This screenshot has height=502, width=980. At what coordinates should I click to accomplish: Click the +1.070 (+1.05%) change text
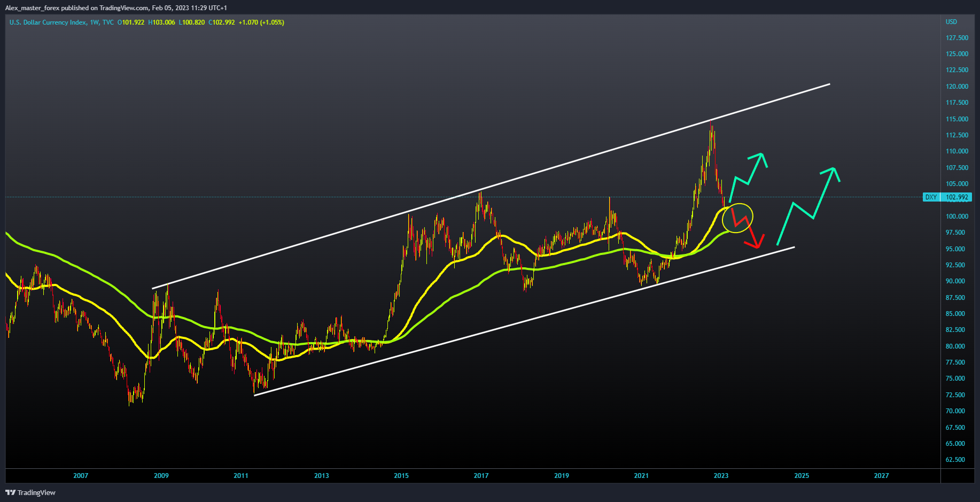[x=261, y=22]
